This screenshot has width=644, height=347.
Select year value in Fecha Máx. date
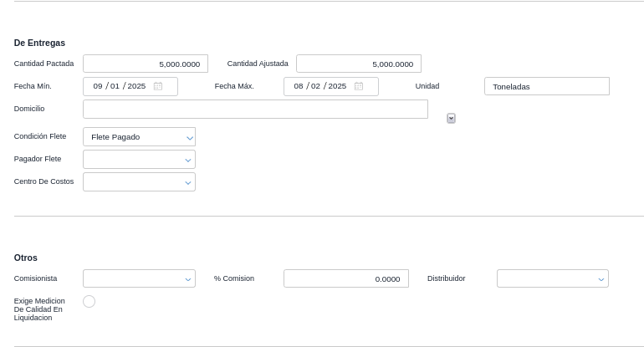pyautogui.click(x=337, y=86)
